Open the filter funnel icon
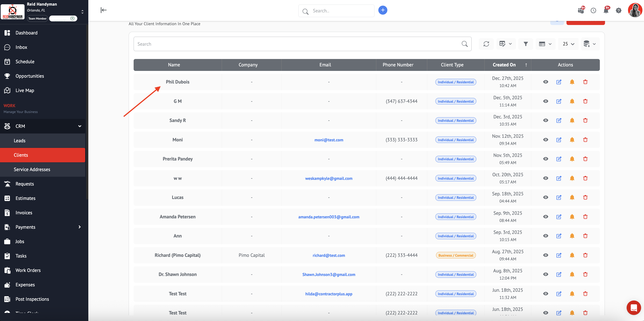The image size is (644, 321). (x=525, y=44)
